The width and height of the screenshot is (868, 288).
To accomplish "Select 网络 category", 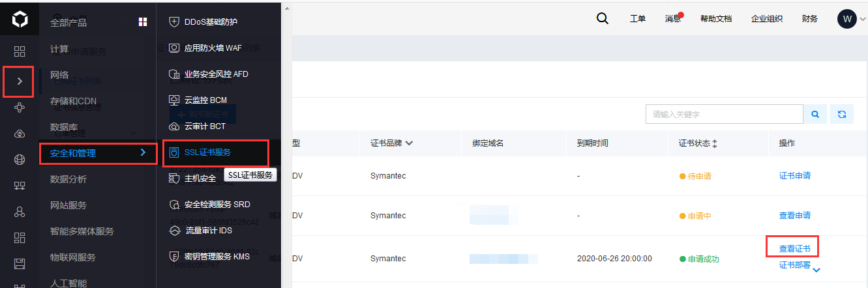I will pos(59,75).
